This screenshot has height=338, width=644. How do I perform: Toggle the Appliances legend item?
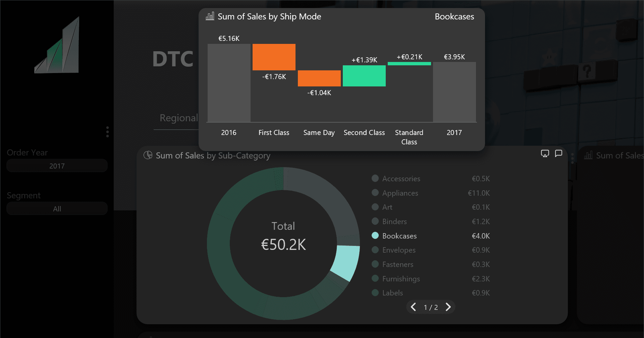coord(400,193)
